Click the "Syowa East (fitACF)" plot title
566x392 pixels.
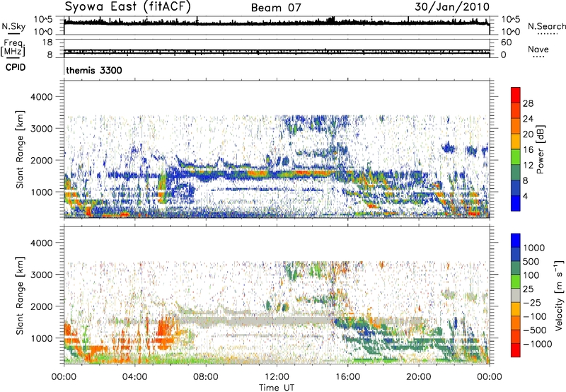(128, 7)
